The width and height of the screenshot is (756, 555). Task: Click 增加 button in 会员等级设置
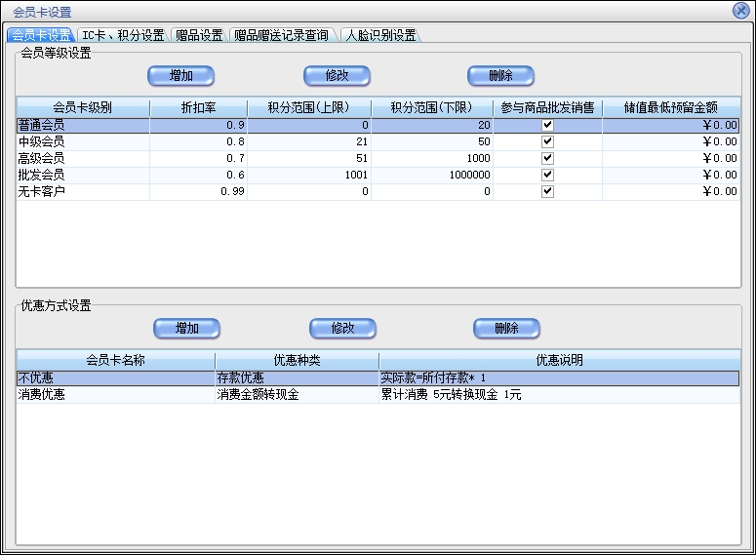click(180, 75)
